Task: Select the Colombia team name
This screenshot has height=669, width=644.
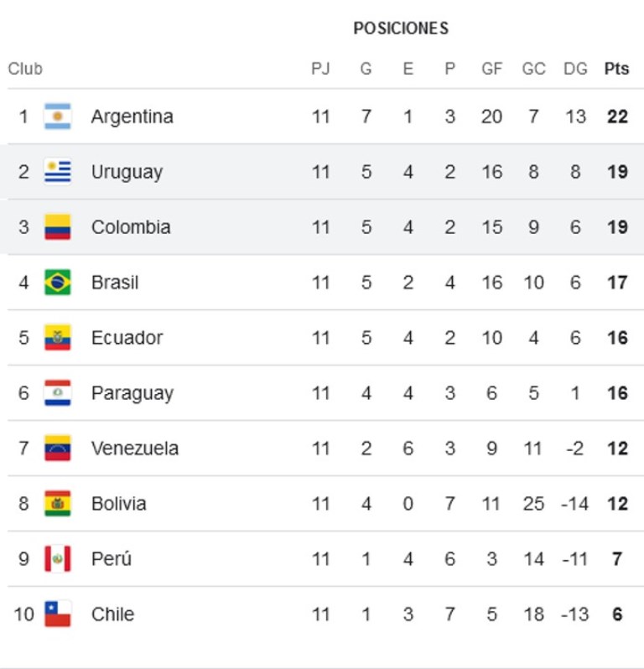Action: click(x=130, y=227)
